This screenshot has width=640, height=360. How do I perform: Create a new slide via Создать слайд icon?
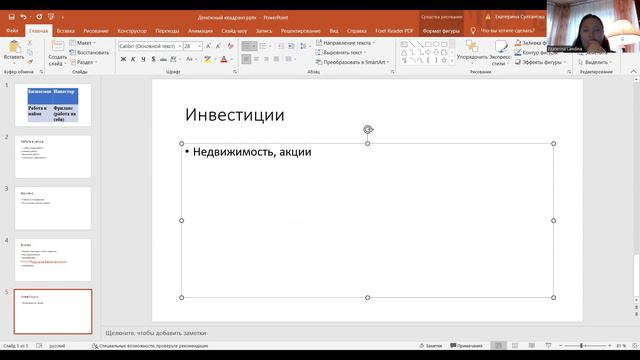tap(58, 46)
